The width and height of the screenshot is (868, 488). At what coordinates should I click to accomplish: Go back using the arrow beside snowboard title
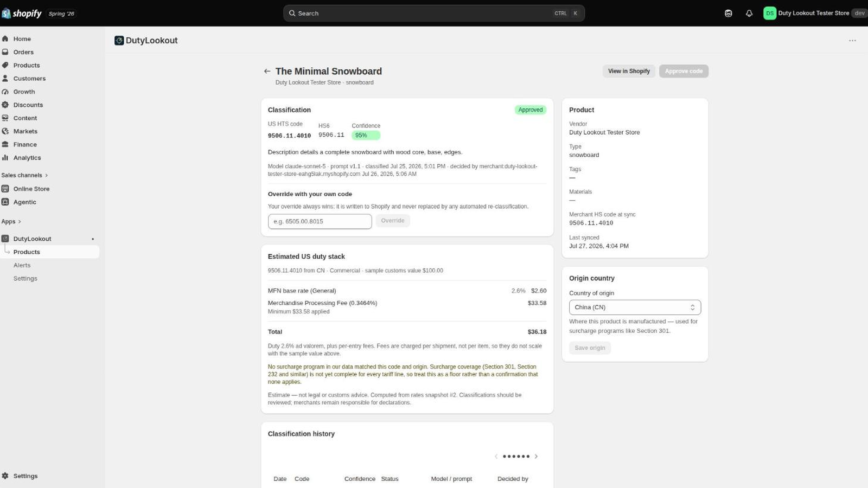(x=267, y=71)
